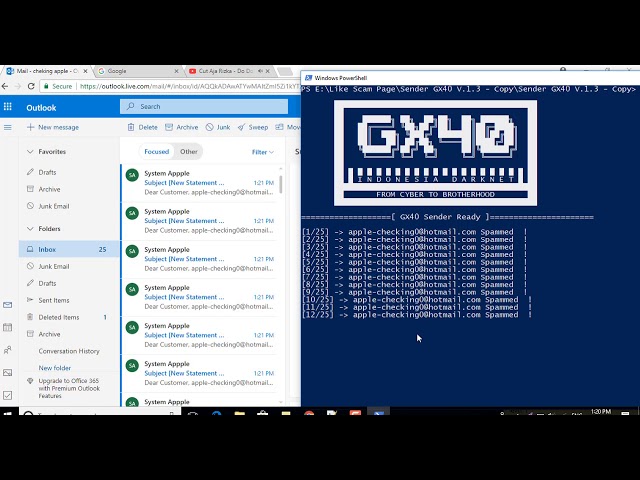This screenshot has height=480, width=640.
Task: Click the New message button label
Action: 58,127
